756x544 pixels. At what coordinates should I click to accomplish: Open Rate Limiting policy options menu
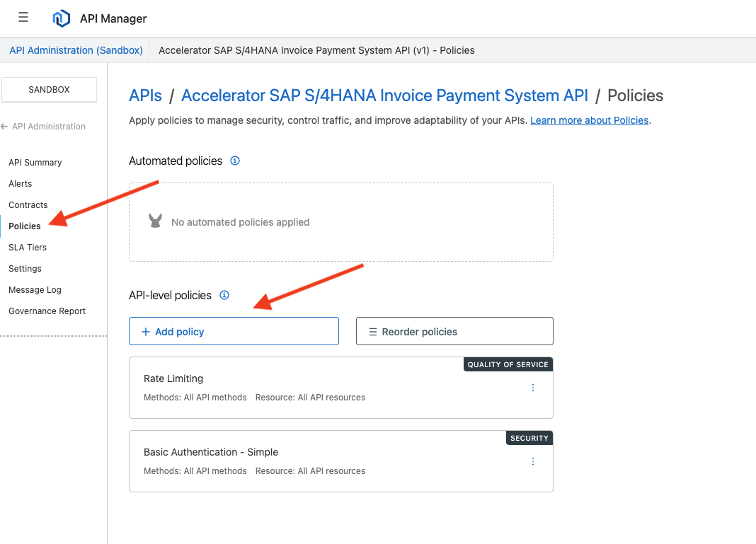pos(533,388)
